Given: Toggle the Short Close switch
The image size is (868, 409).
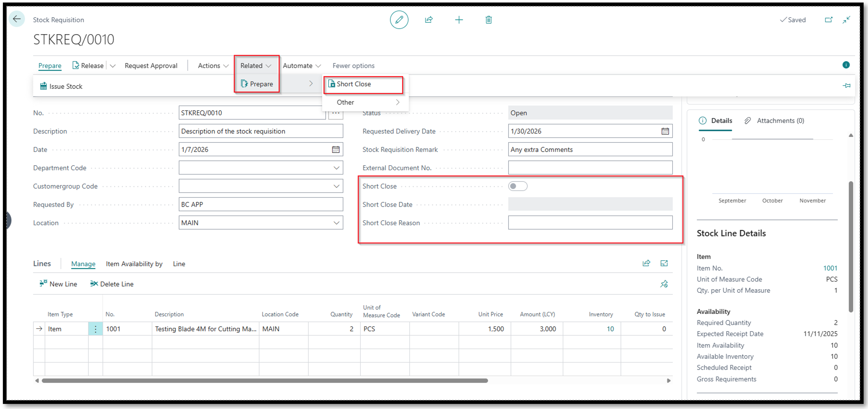Looking at the screenshot, I should click(517, 186).
